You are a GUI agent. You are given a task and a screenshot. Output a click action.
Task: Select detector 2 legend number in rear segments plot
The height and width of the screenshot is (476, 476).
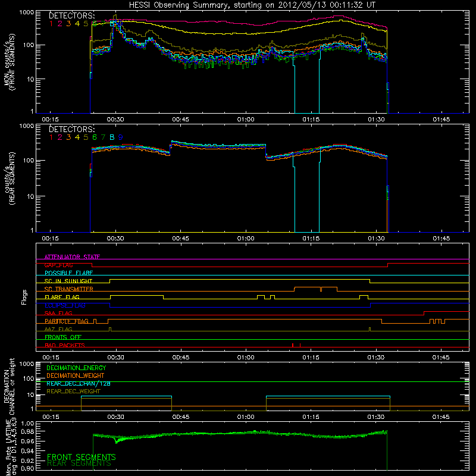[x=60, y=137]
